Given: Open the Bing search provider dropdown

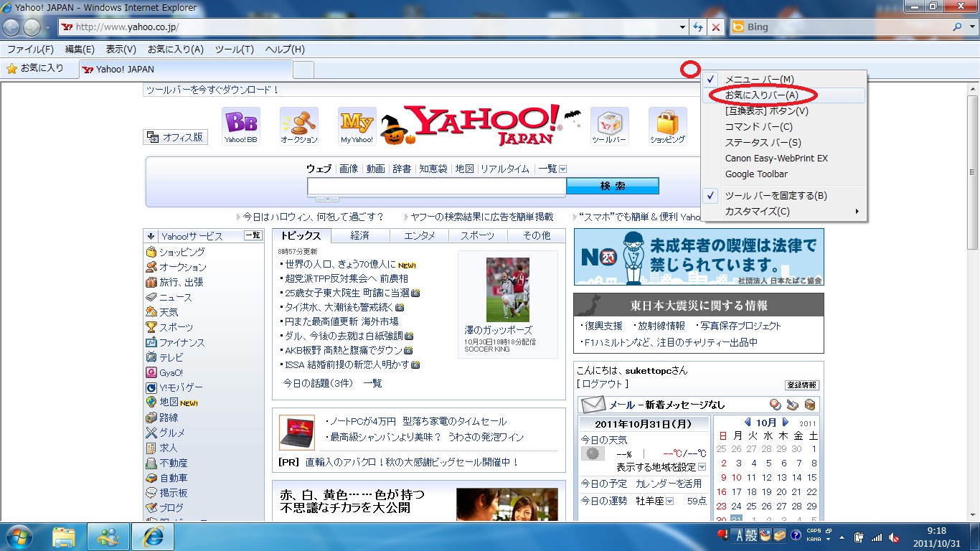Looking at the screenshot, I should 971,27.
